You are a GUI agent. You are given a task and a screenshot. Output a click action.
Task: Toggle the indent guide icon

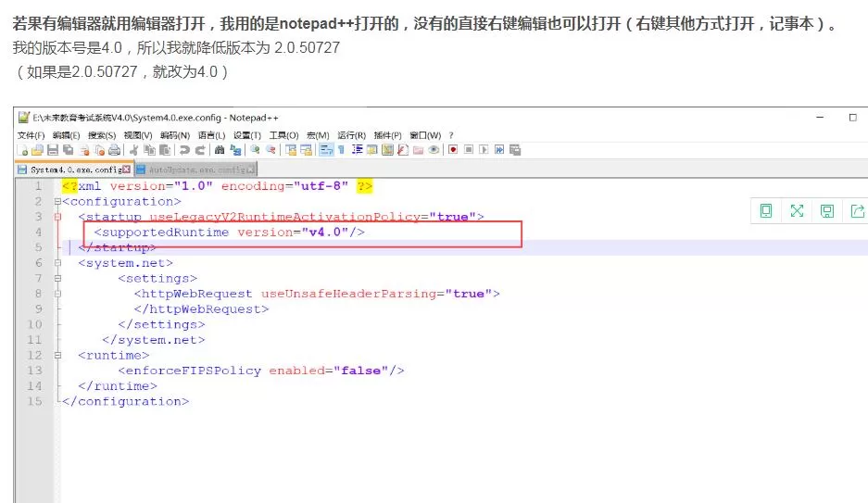click(x=357, y=150)
